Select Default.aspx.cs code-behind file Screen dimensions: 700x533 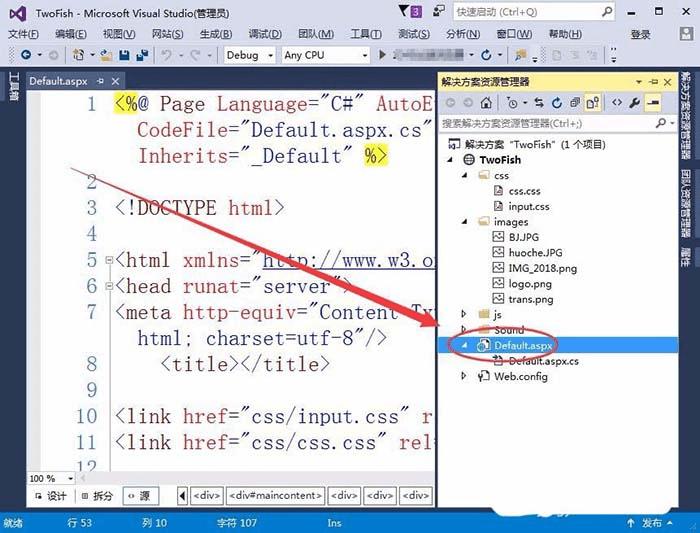click(x=543, y=361)
